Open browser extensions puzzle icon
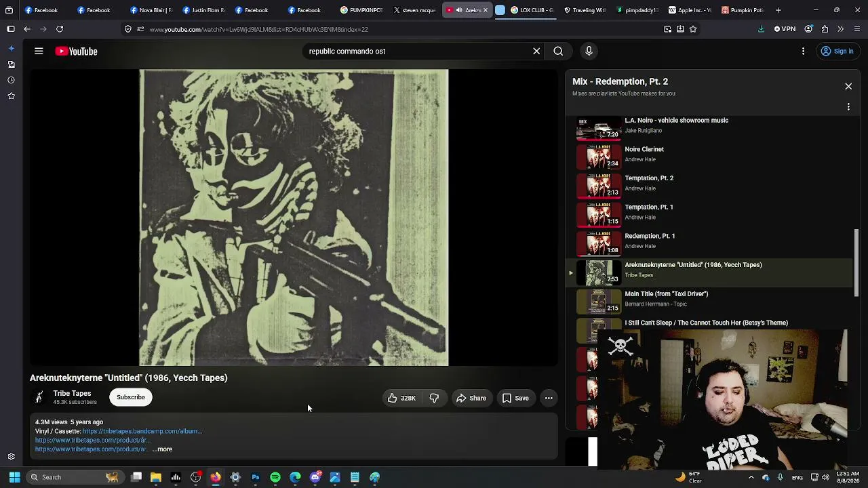 (x=825, y=29)
